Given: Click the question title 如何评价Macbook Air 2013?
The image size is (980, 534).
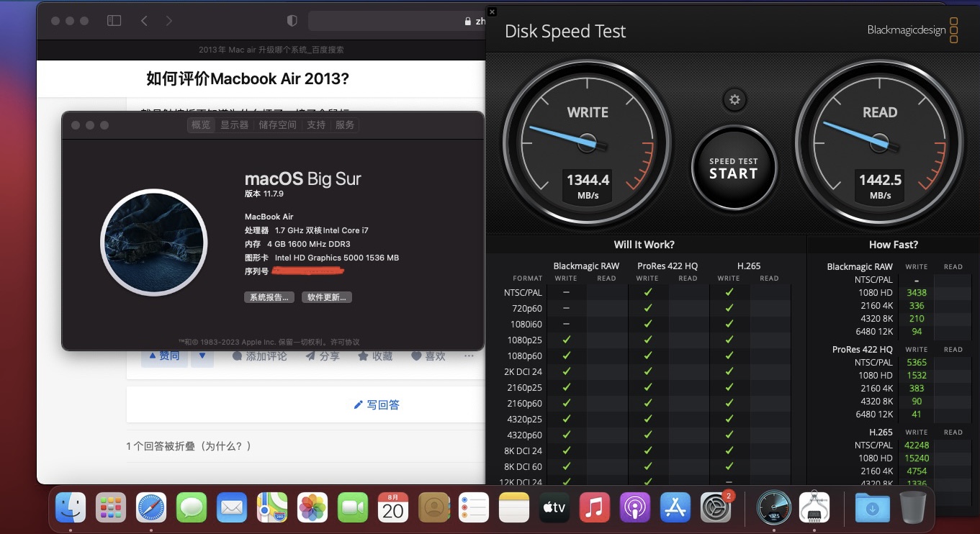Looking at the screenshot, I should click(248, 78).
